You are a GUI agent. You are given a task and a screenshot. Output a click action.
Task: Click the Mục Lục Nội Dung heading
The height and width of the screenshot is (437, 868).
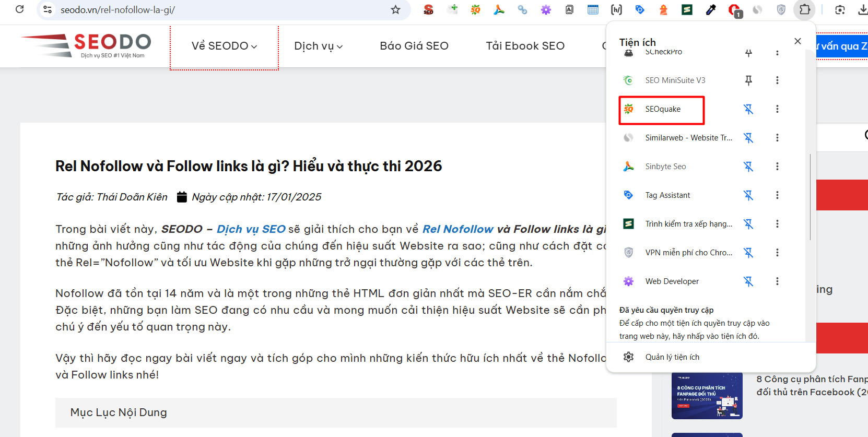(x=119, y=412)
